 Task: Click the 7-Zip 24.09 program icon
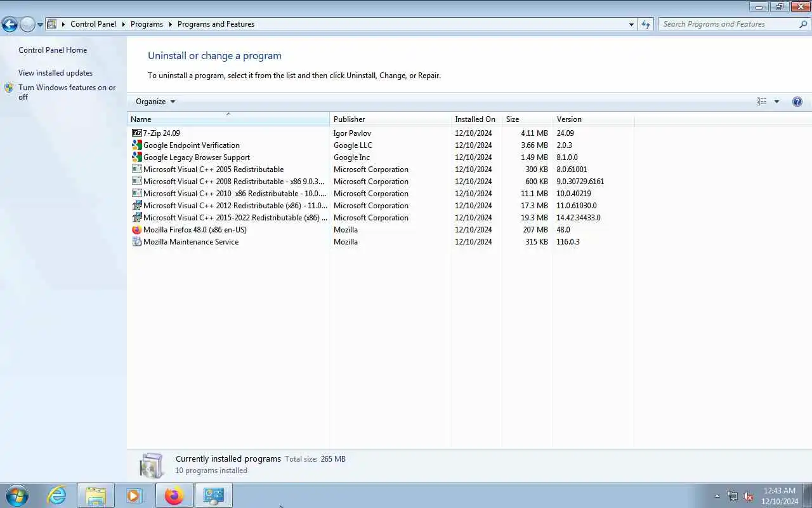click(136, 133)
